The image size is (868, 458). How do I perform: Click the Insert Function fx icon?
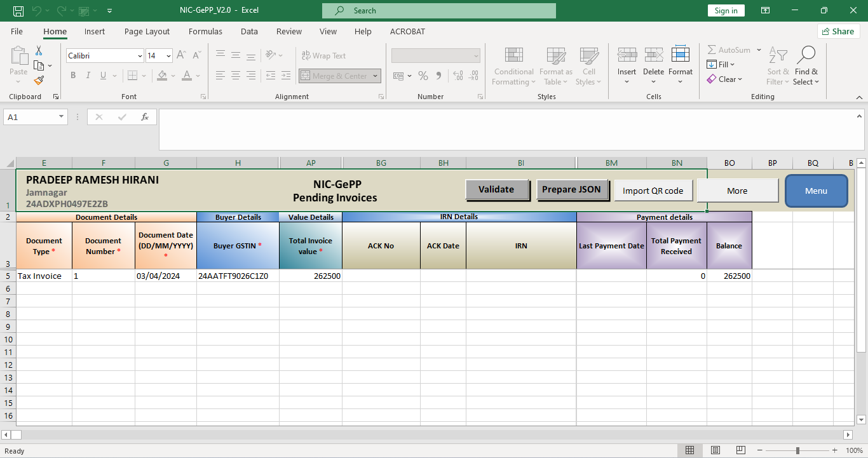tap(145, 117)
